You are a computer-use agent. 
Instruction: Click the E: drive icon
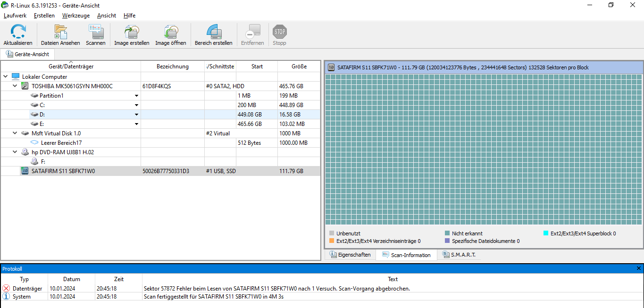(x=34, y=124)
